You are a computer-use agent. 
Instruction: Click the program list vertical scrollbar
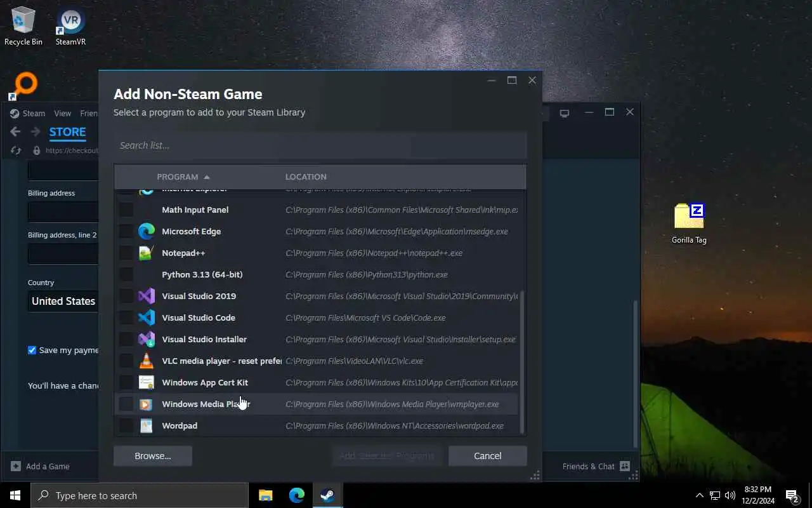click(x=522, y=362)
